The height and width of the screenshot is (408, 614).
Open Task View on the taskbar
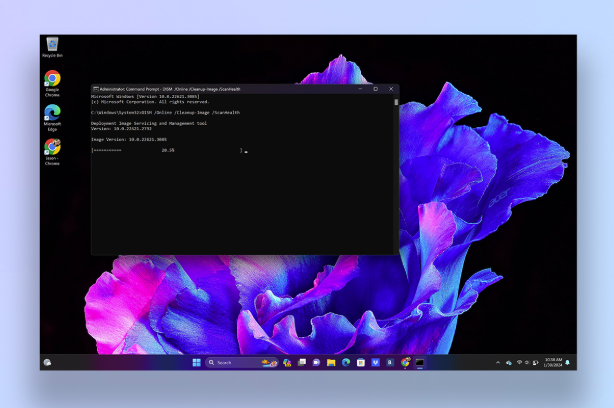(301, 362)
